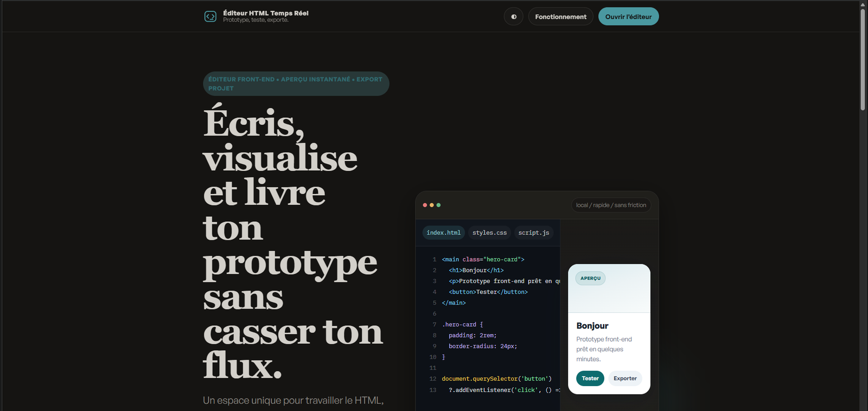Viewport: 868px width, 411px height.
Task: Click the Tester button in preview
Action: 590,378
